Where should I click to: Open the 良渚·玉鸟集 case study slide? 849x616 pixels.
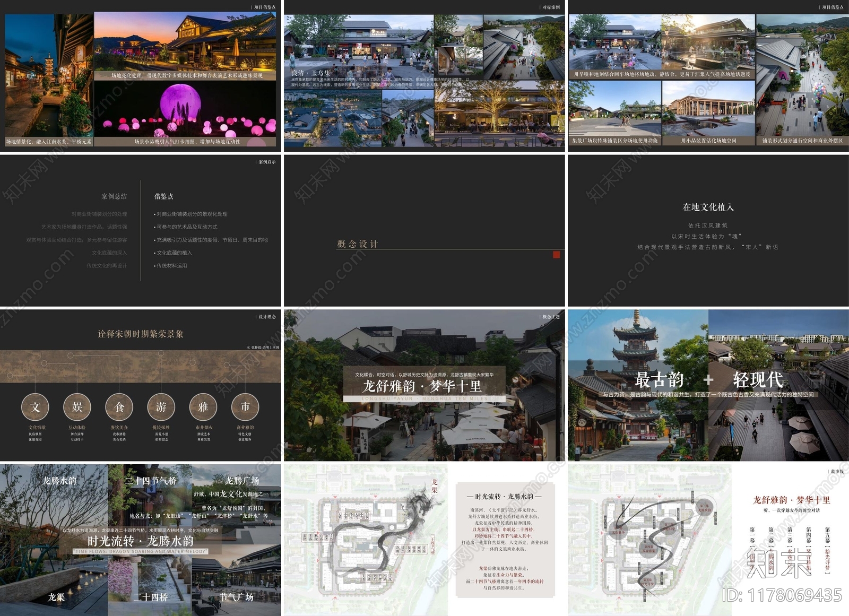tap(424, 76)
